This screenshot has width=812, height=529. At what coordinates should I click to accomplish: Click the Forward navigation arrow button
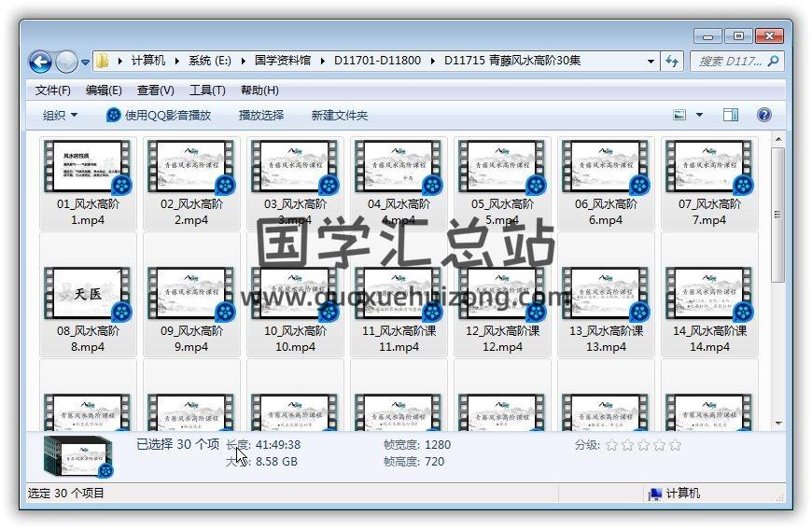66,62
